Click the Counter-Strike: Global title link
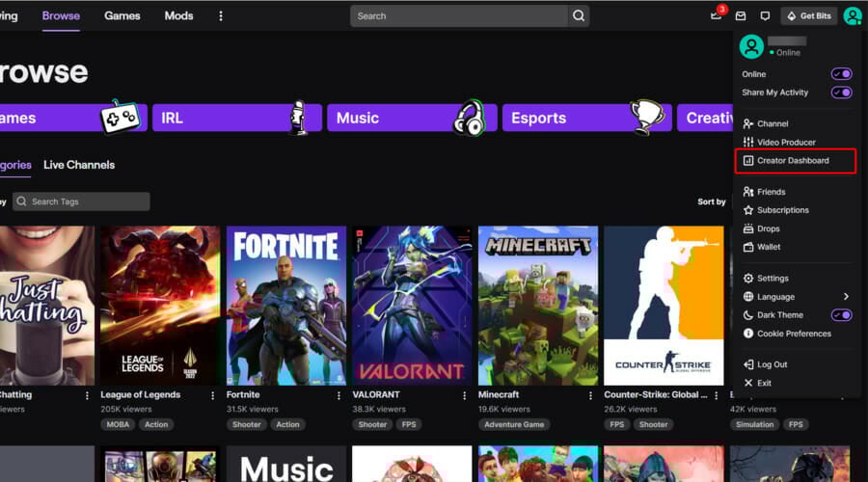The width and height of the screenshot is (868, 482). [656, 394]
